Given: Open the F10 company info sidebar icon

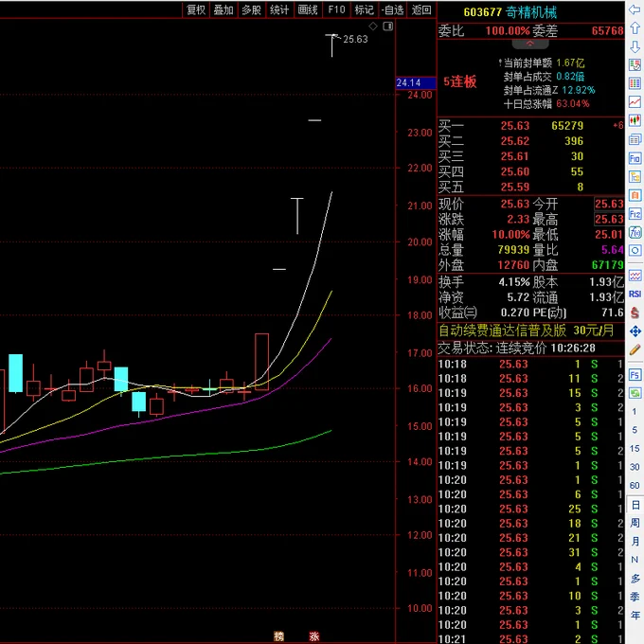Looking at the screenshot, I should pos(635,158).
